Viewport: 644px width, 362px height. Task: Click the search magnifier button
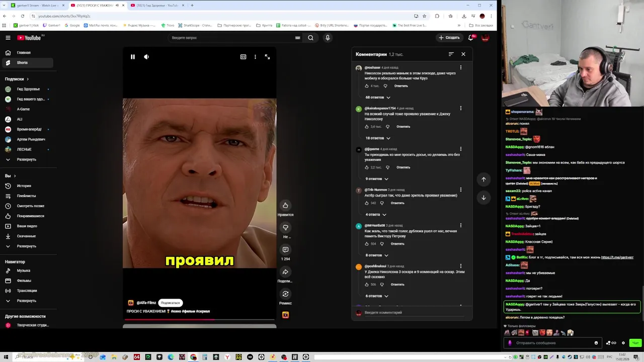310,38
